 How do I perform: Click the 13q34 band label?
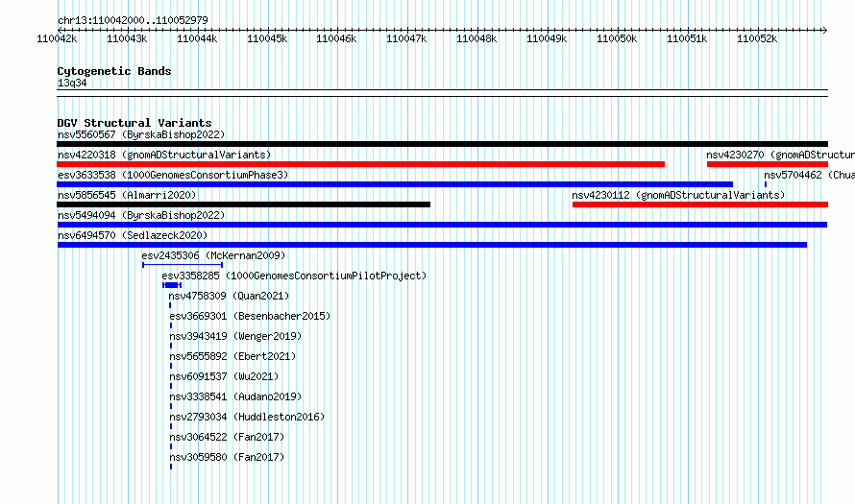72,83
